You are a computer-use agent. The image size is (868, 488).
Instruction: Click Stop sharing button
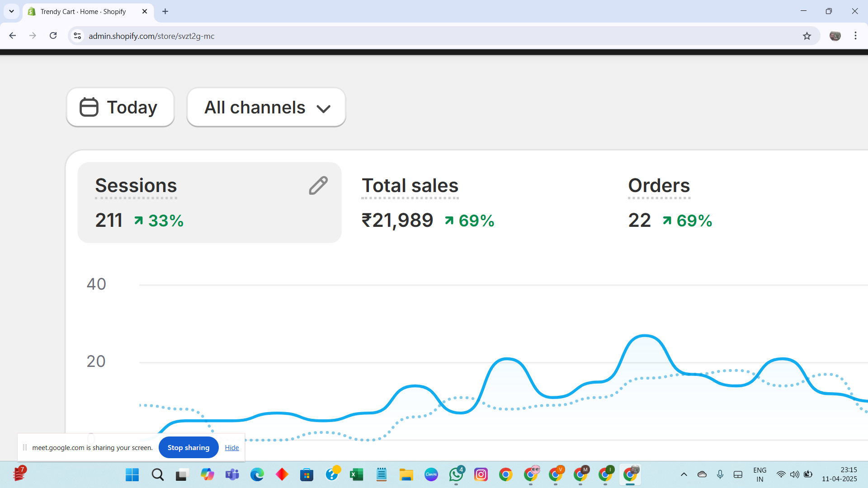point(189,447)
